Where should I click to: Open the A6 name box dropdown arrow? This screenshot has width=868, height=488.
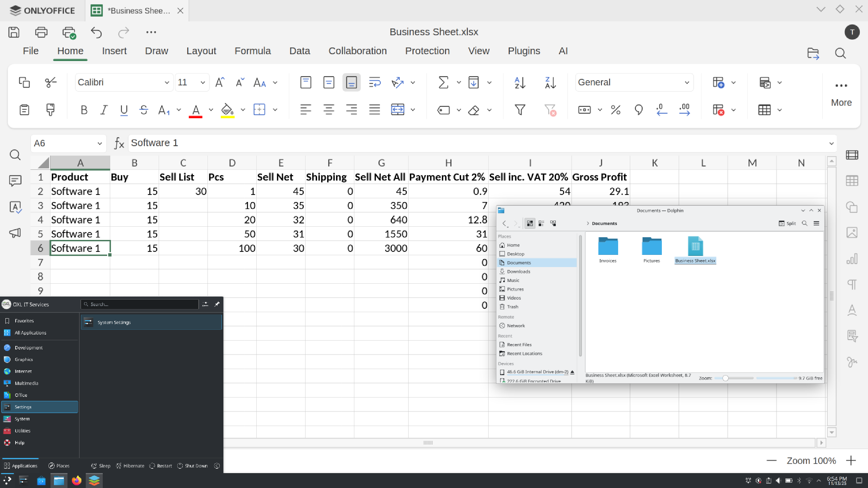(99, 143)
